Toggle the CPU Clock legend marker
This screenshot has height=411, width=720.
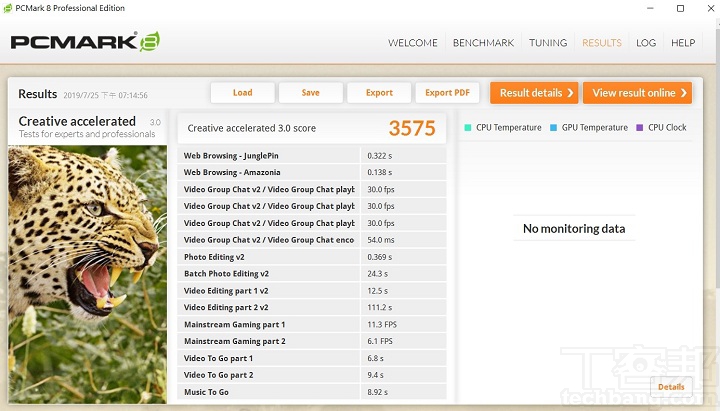point(639,128)
